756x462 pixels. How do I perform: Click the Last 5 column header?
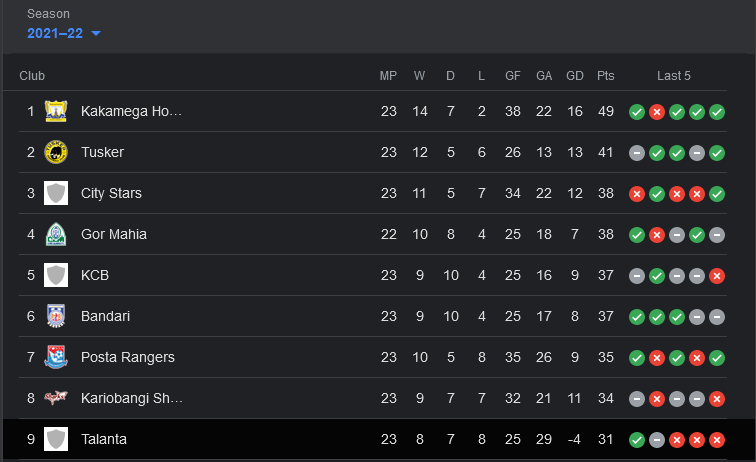[x=674, y=76]
